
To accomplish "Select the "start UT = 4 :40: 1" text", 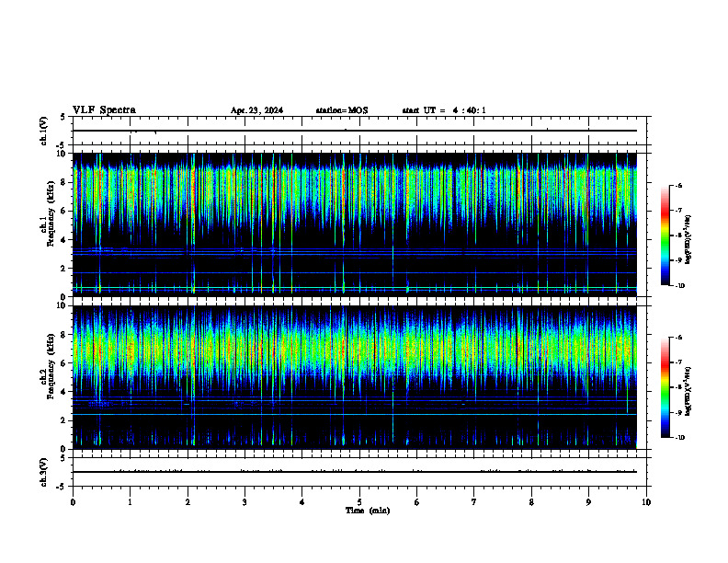I will [x=444, y=110].
